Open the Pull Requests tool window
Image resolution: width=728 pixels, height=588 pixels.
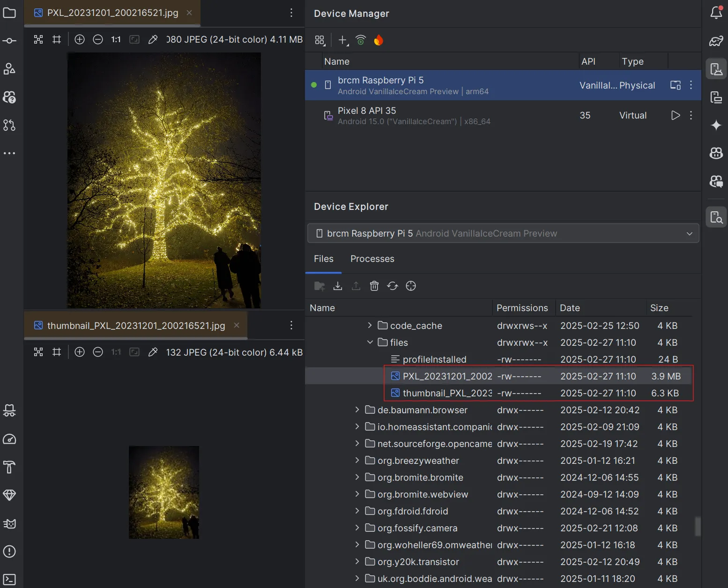coord(9,125)
